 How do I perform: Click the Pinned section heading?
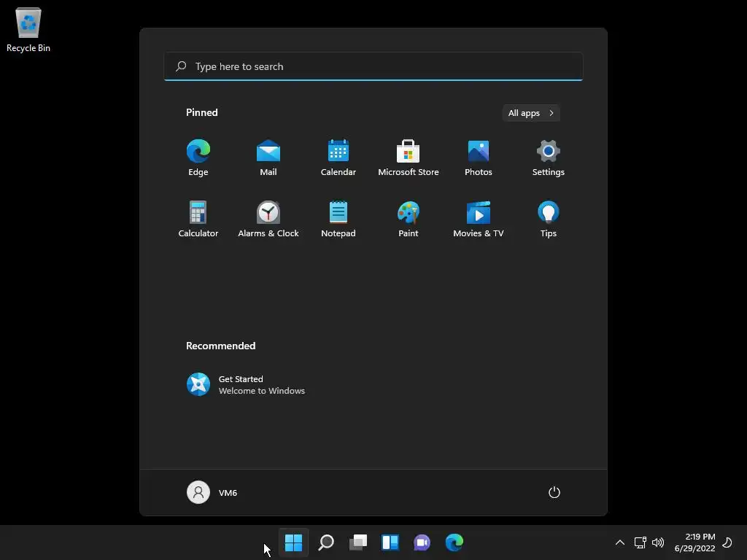pyautogui.click(x=202, y=112)
